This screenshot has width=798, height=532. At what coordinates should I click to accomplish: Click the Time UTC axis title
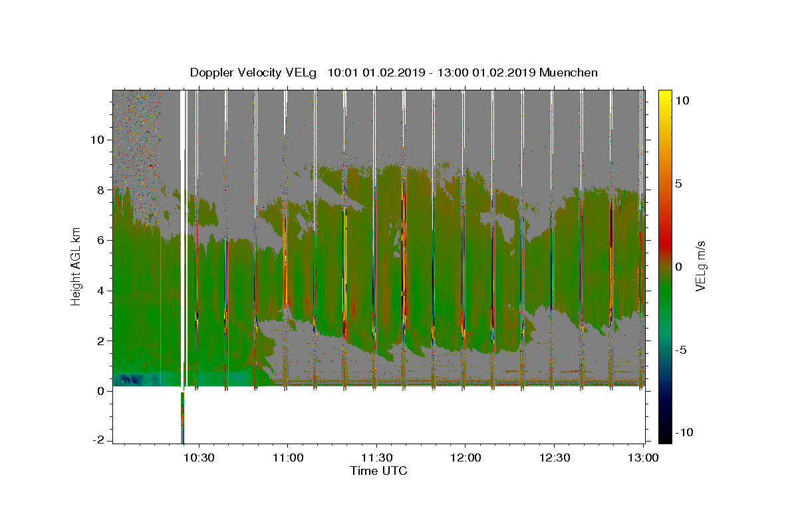(x=378, y=471)
